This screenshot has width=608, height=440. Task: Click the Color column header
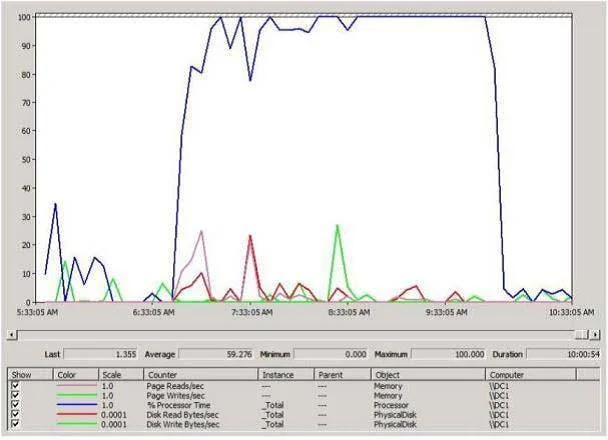click(76, 374)
